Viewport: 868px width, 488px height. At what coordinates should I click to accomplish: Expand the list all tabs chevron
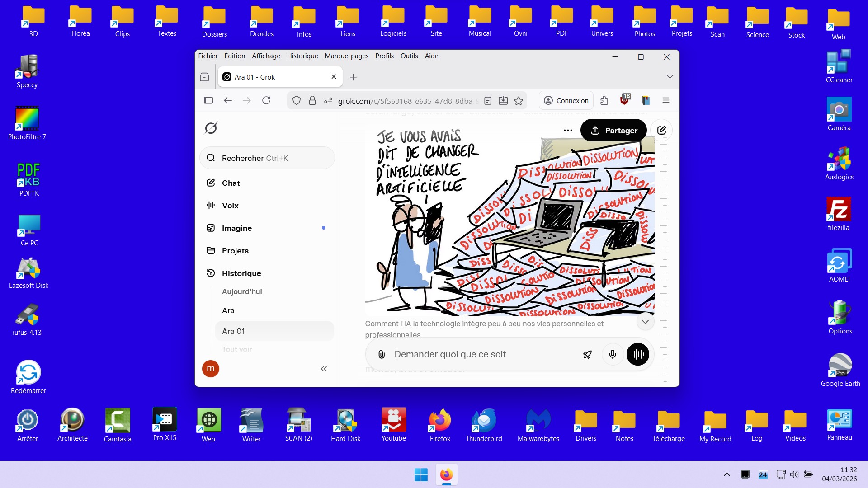670,77
